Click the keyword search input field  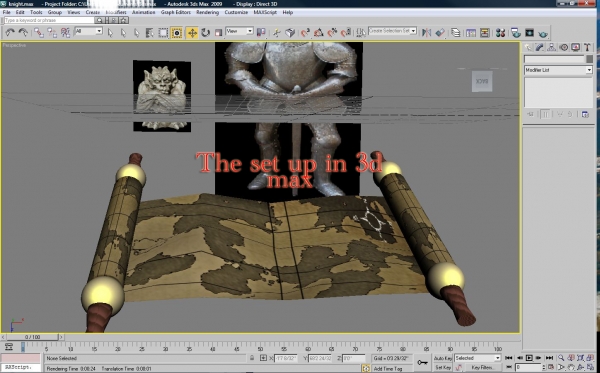[x=49, y=20]
